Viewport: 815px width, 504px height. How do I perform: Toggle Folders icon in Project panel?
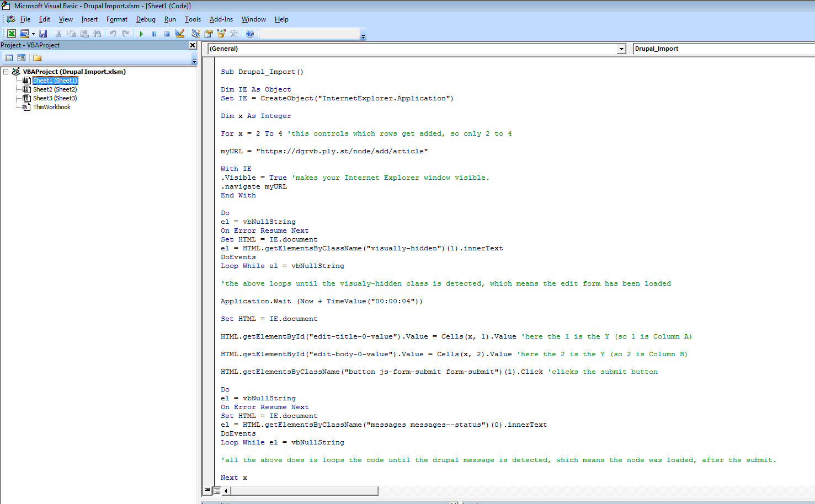[37, 58]
